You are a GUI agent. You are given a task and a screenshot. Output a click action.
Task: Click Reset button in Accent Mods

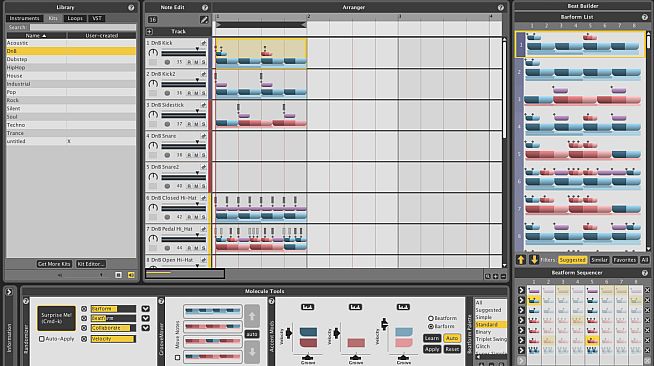[x=452, y=349]
